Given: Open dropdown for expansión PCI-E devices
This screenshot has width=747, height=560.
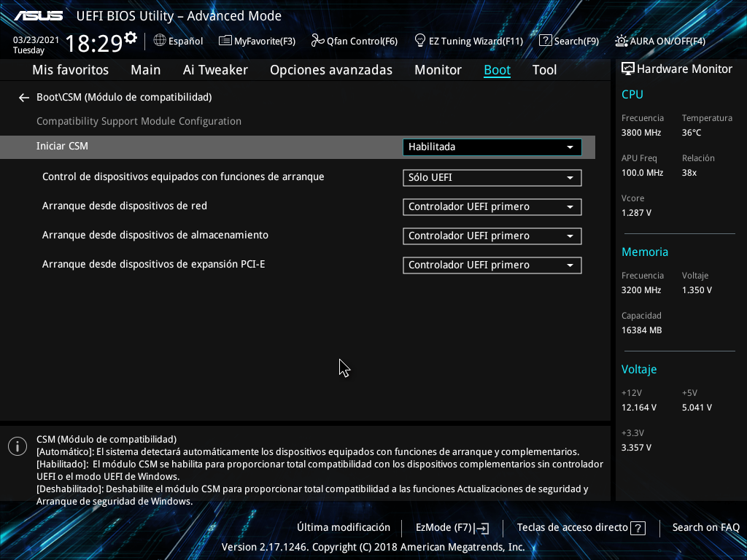Looking at the screenshot, I should click(492, 265).
